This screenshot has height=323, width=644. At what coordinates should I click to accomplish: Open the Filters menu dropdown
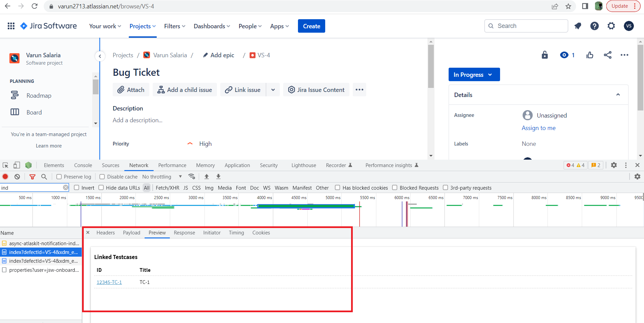(175, 26)
